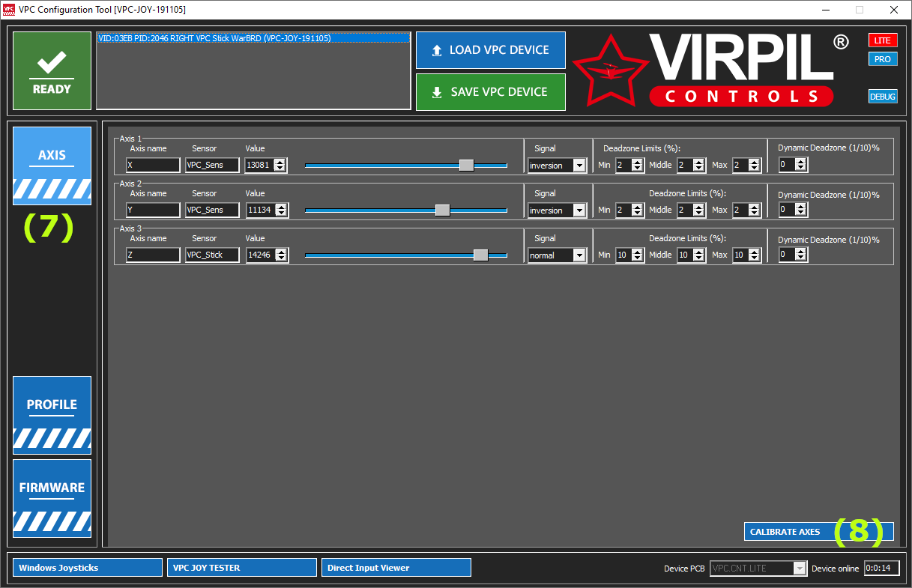
Task: Toggle the DEBUG mode button
Action: pos(883,97)
